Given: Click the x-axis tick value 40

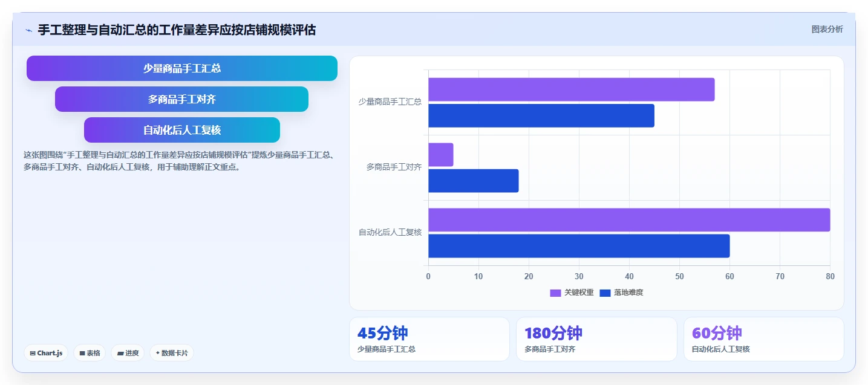Looking at the screenshot, I should pos(629,277).
